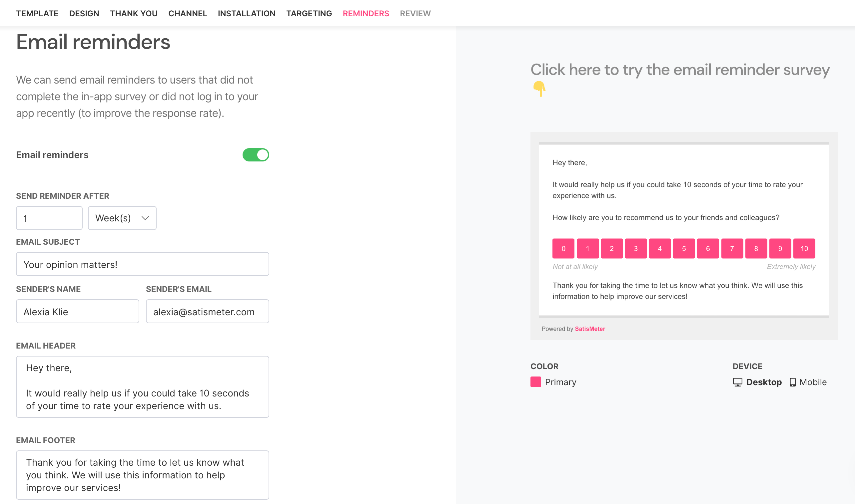Choose rating 8 in the survey preview
The width and height of the screenshot is (855, 504).
(x=756, y=249)
